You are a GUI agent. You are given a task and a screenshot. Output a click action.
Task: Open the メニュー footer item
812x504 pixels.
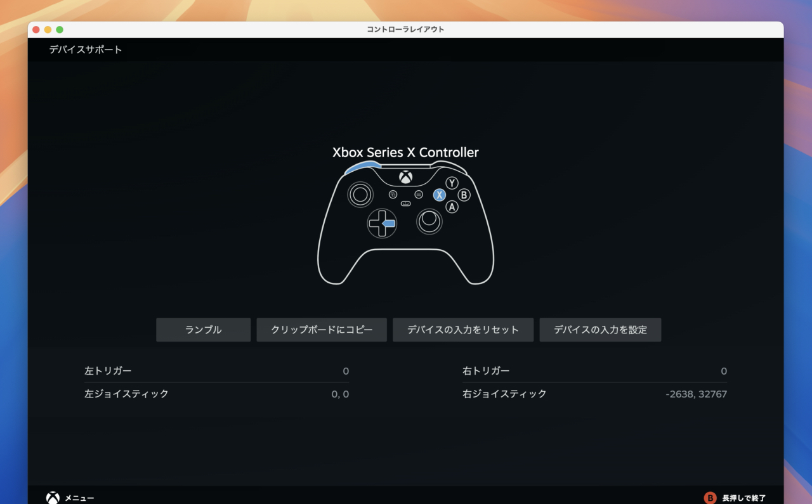(x=79, y=498)
